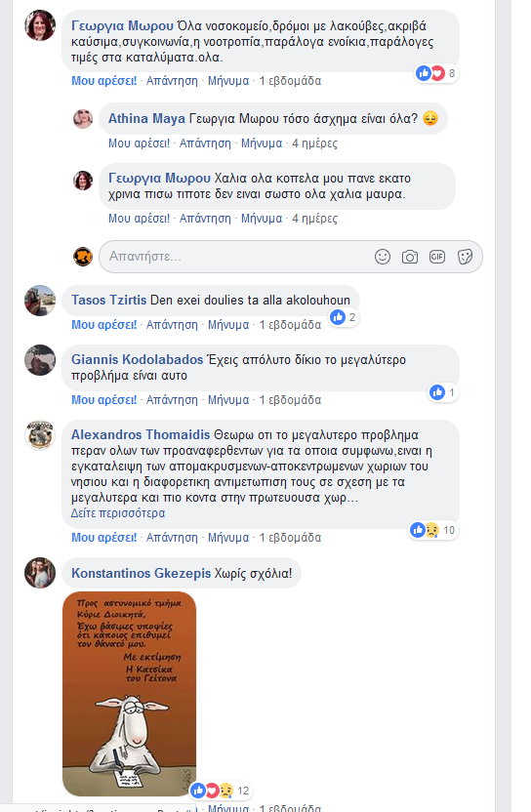Open Tasos Tzirtis profile name link

tap(108, 300)
